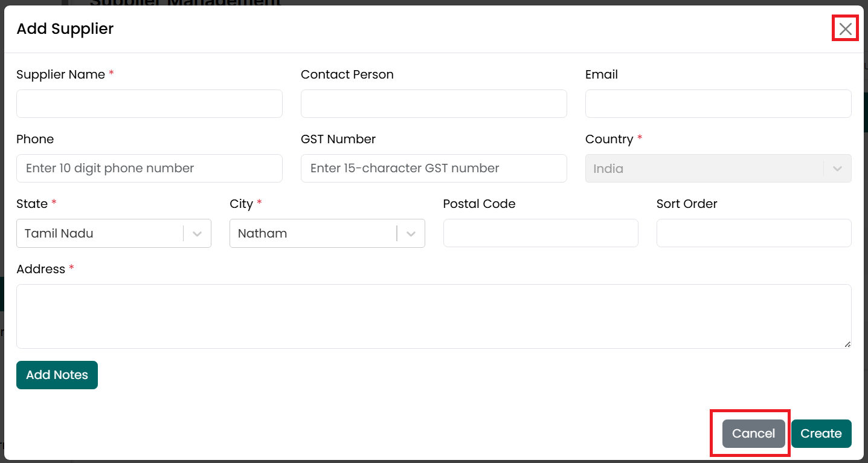Close the Add Supplier dialog with X
This screenshot has width=868, height=463.
(x=846, y=29)
